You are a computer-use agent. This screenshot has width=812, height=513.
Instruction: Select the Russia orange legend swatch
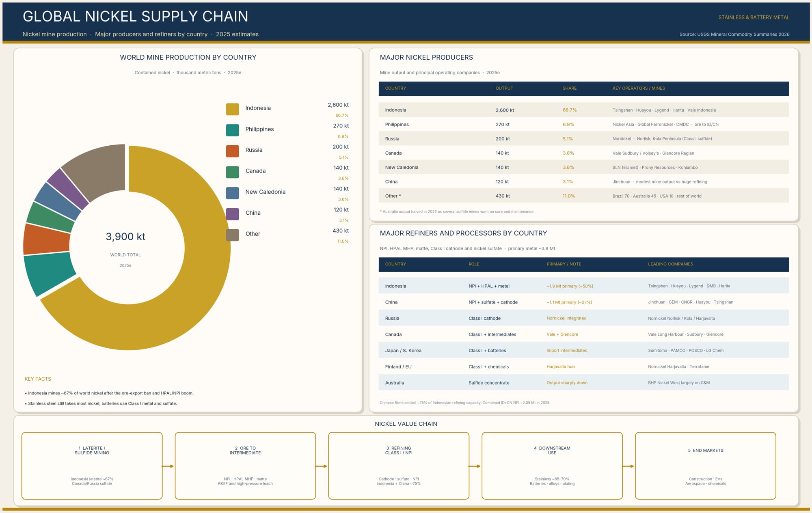pyautogui.click(x=232, y=151)
